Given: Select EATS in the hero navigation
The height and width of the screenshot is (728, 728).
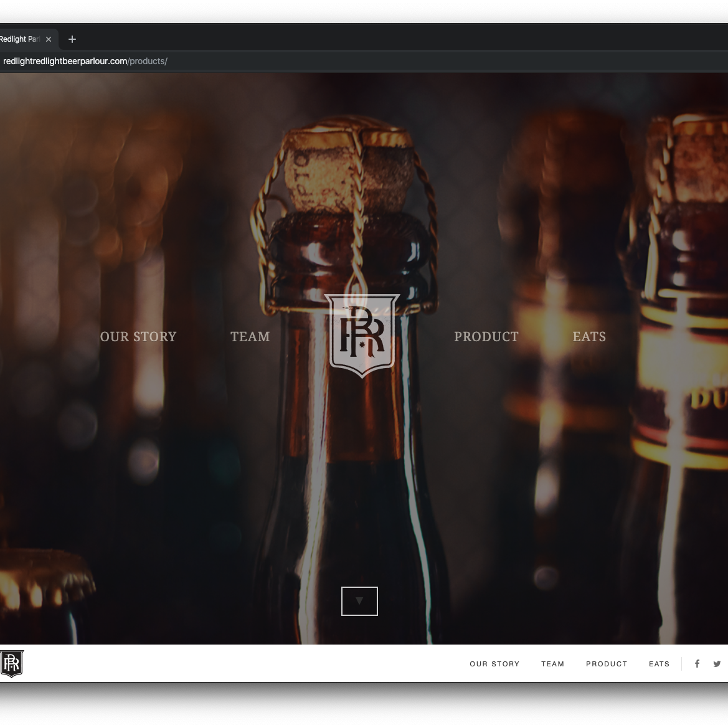Looking at the screenshot, I should click(x=589, y=336).
